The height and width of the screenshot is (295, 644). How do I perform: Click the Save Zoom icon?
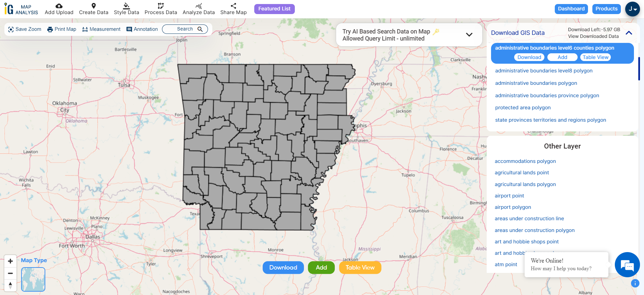(11, 29)
